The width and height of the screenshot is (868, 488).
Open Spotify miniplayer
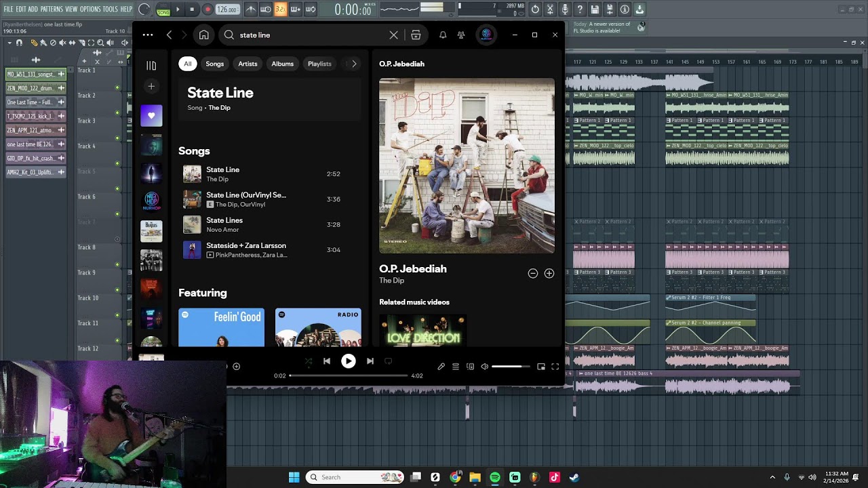[x=541, y=367]
